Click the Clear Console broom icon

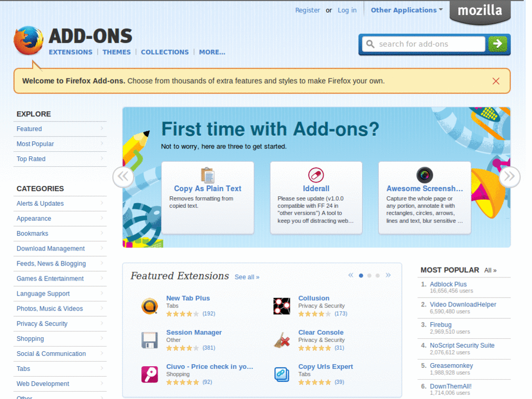point(282,340)
